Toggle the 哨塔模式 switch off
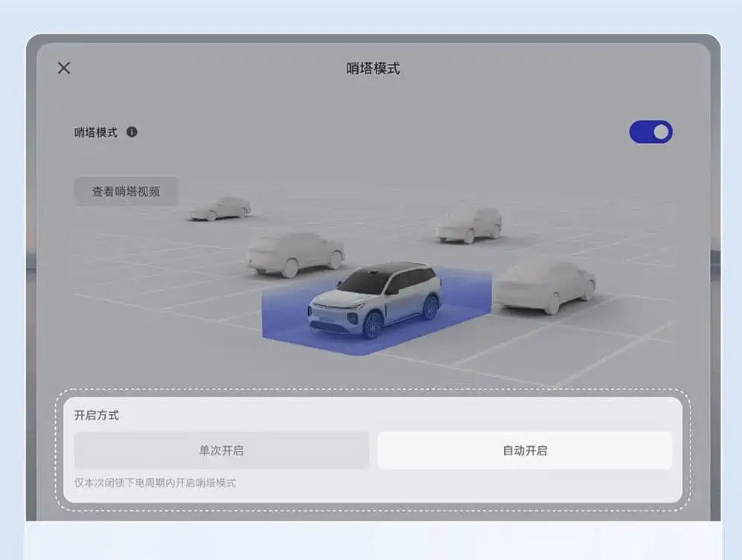This screenshot has height=560, width=742. point(650,132)
